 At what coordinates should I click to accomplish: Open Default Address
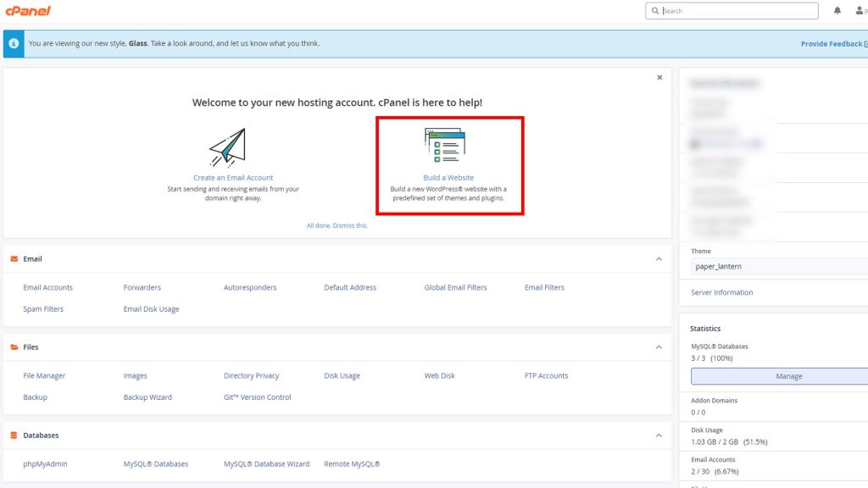(350, 288)
